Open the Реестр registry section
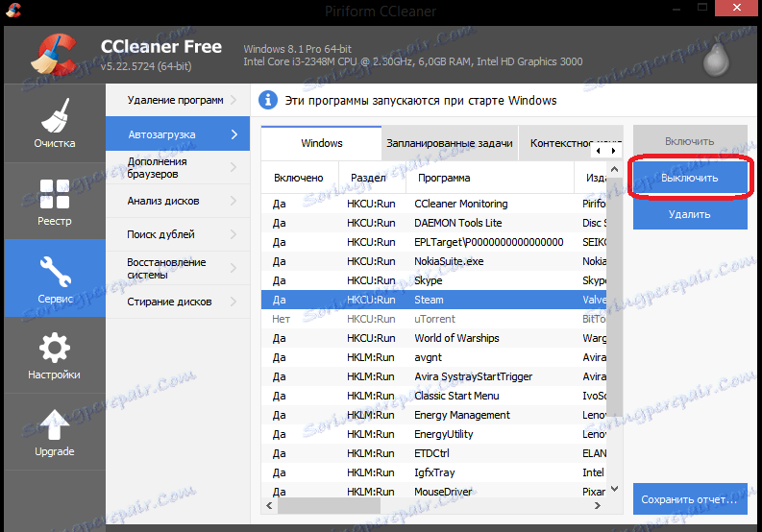Image resolution: width=762 pixels, height=532 pixels. click(x=55, y=201)
